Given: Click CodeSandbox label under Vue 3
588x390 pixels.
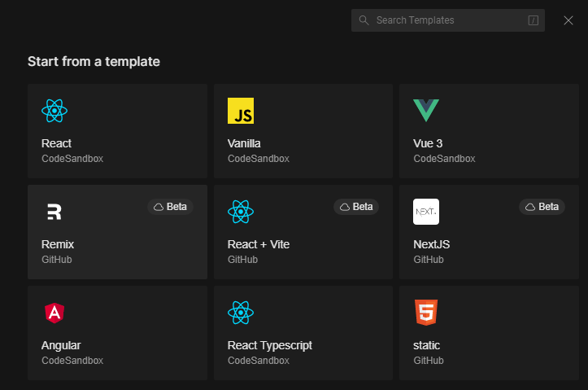Looking at the screenshot, I should coord(444,159).
